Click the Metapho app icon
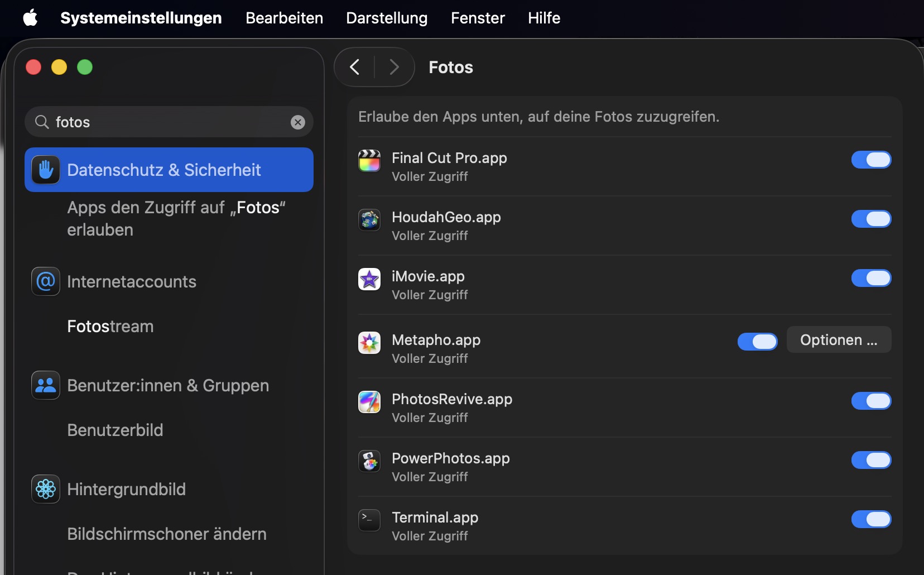 369,343
